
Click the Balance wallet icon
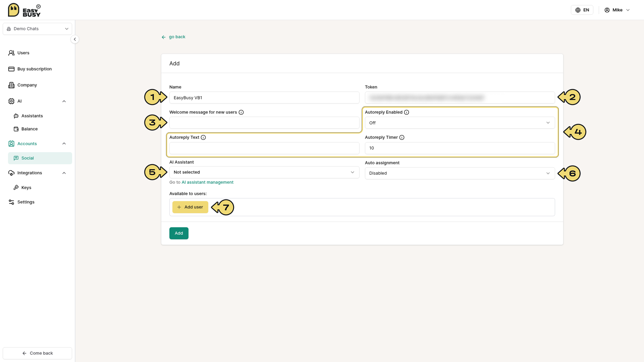tap(16, 129)
